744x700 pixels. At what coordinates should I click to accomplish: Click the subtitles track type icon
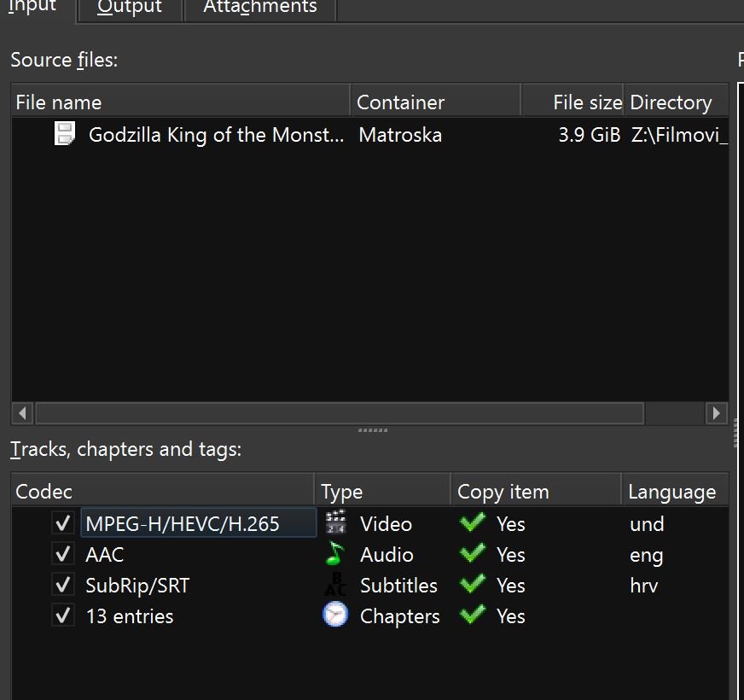[x=335, y=585]
